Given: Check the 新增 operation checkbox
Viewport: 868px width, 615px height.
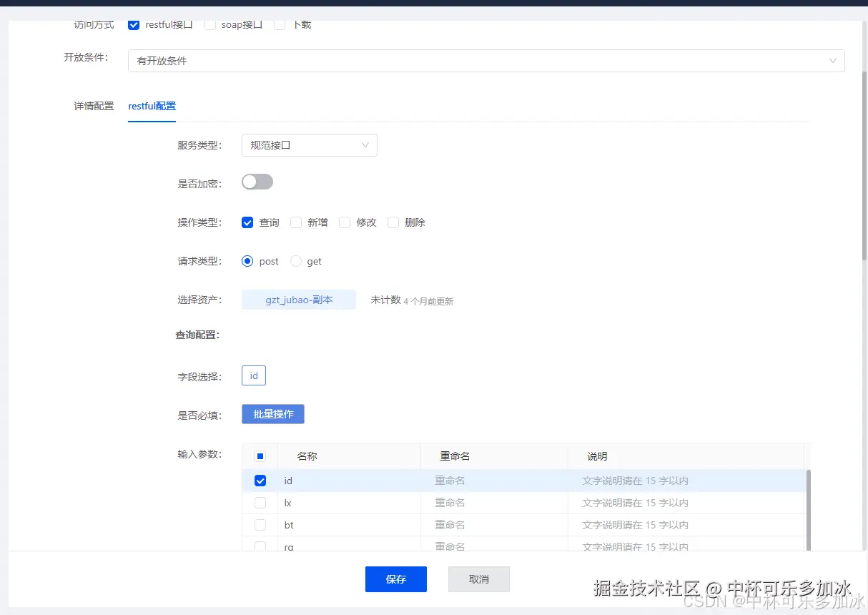Looking at the screenshot, I should click(x=296, y=222).
